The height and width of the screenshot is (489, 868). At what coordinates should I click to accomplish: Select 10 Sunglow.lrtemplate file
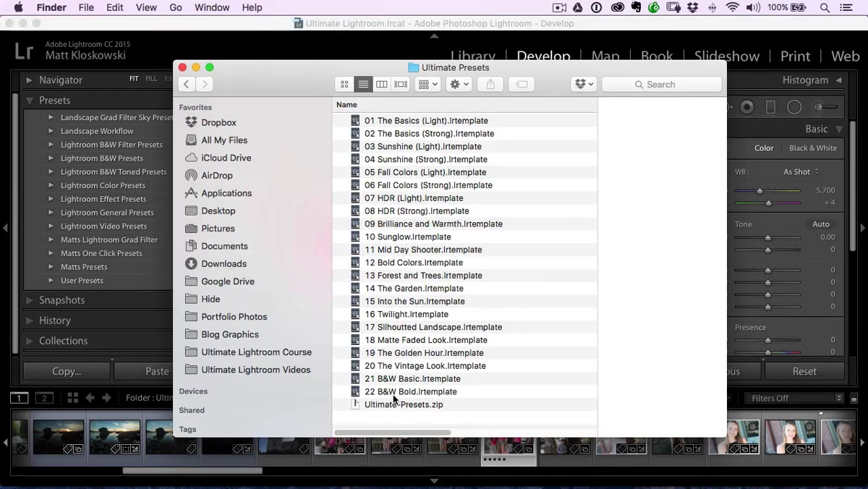pyautogui.click(x=408, y=237)
